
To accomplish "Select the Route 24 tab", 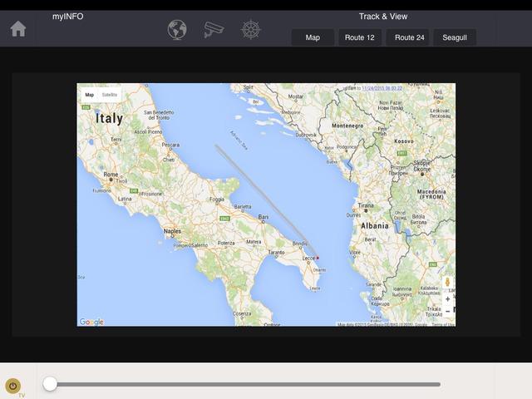I will pos(410,37).
